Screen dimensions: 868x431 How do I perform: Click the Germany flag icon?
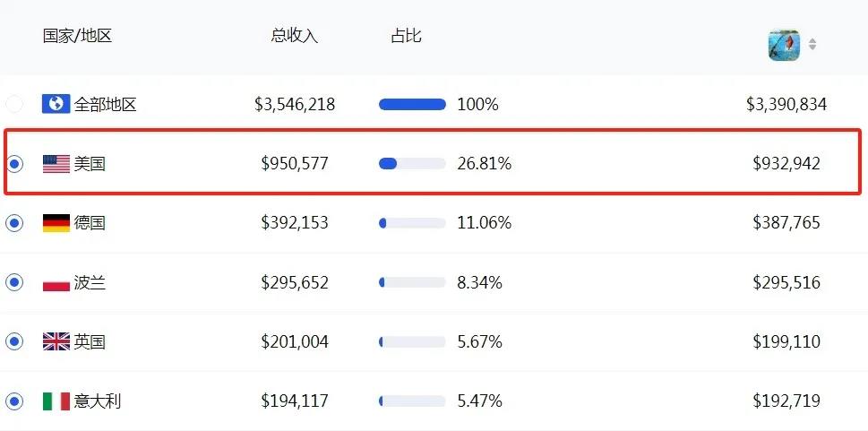(56, 223)
